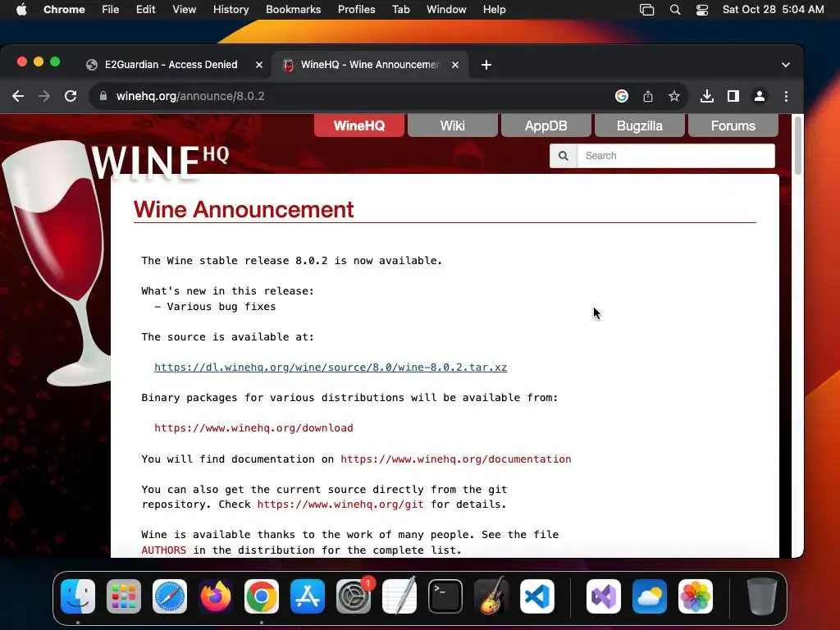Open a new Chrome tab
Screen dimensions: 840x630
(x=486, y=65)
